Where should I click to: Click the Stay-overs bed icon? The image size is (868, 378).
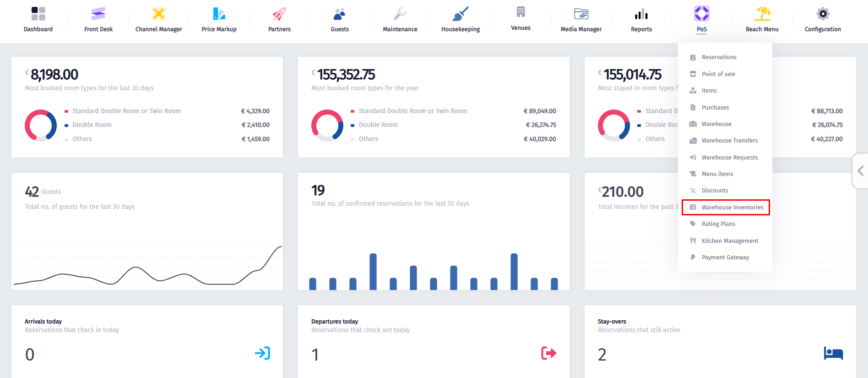(x=833, y=353)
